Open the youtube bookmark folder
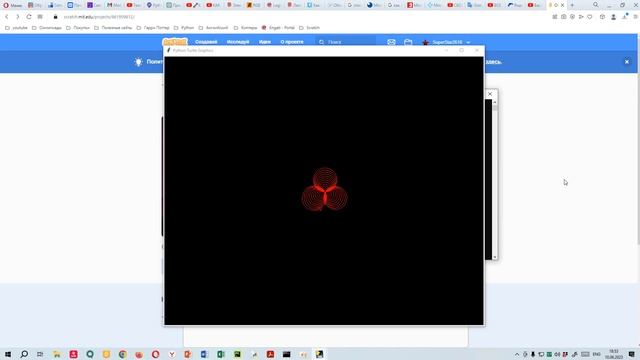Viewport: 640px width, 360px height. click(x=16, y=28)
